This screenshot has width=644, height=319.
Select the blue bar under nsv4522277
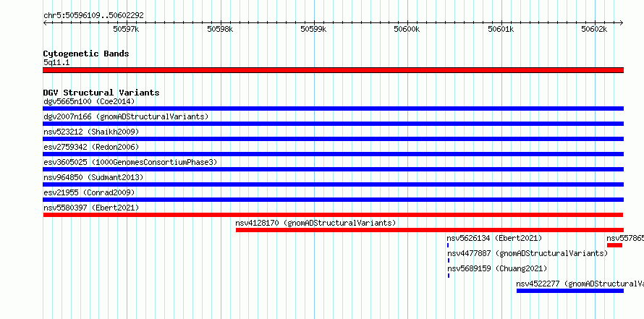click(570, 291)
